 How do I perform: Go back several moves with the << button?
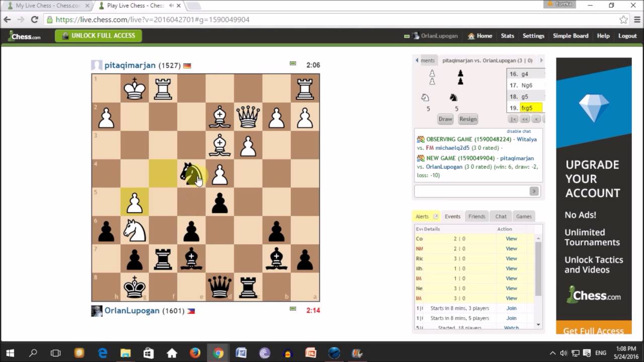525,119
